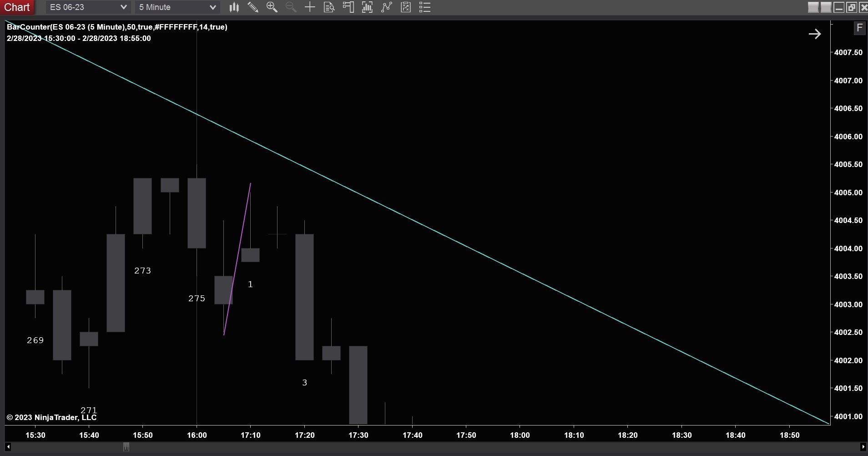
Task: Click the 4001.50 price axis label
Action: click(x=848, y=388)
